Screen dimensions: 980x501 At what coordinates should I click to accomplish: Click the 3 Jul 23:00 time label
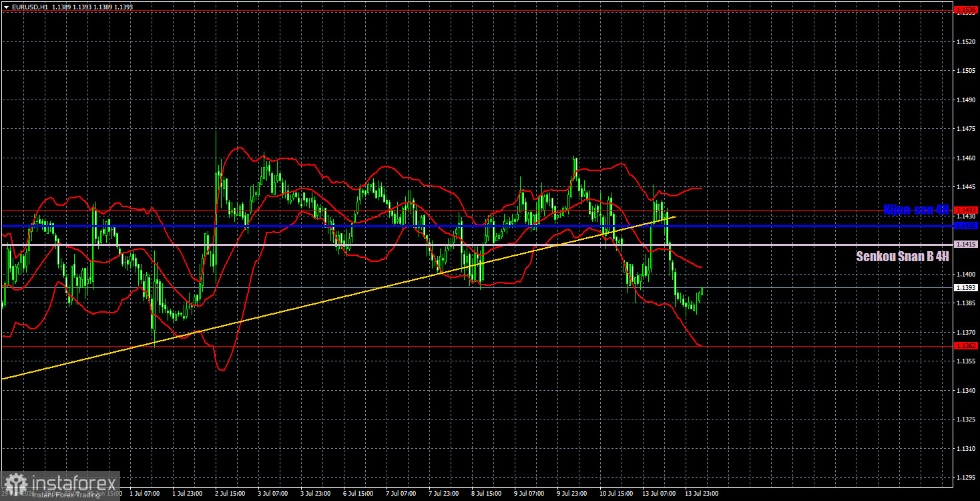316,494
